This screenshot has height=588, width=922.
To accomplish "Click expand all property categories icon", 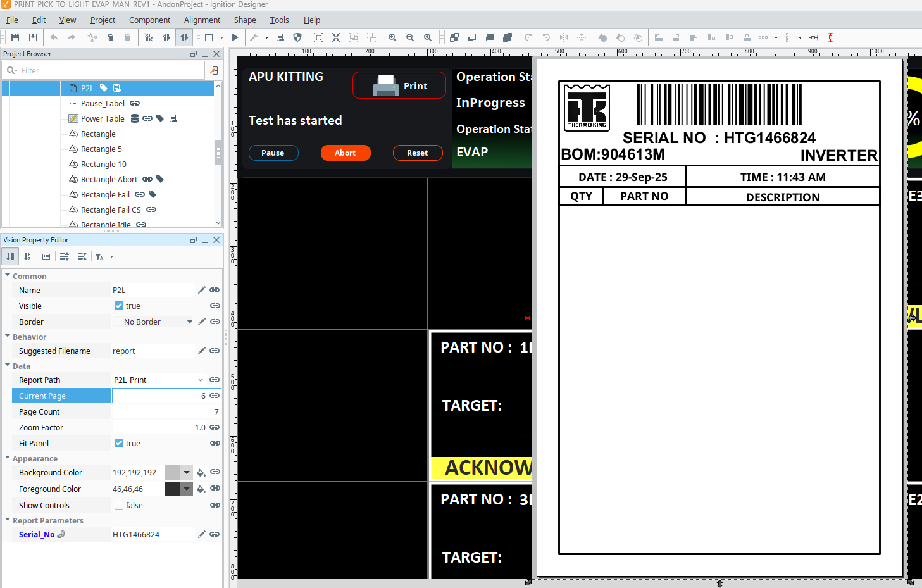I will 65,256.
